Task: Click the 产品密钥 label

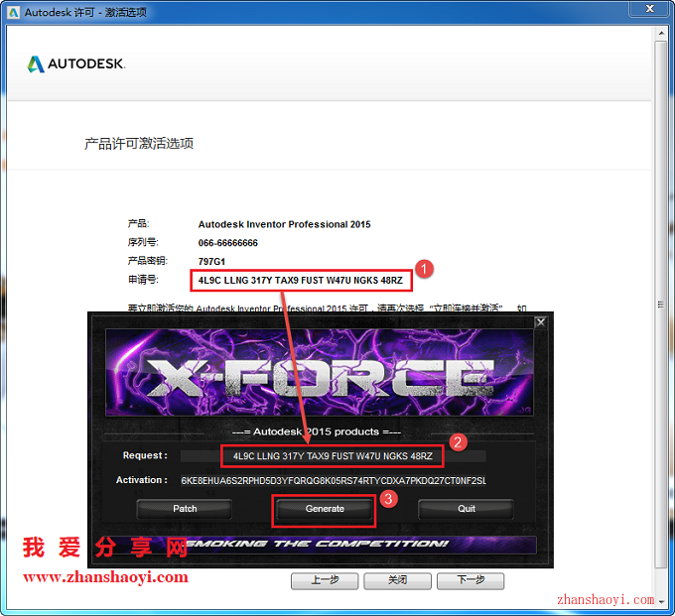Action: pos(148,261)
